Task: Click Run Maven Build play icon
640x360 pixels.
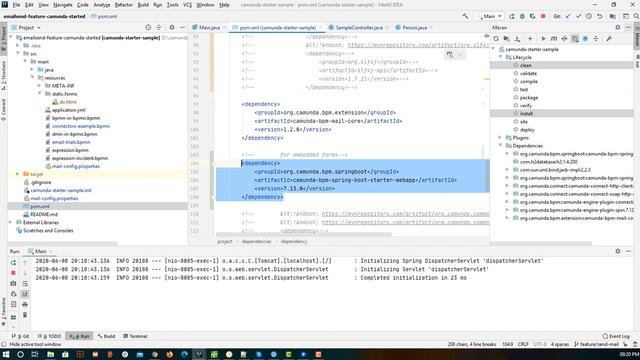Action: [543, 39]
